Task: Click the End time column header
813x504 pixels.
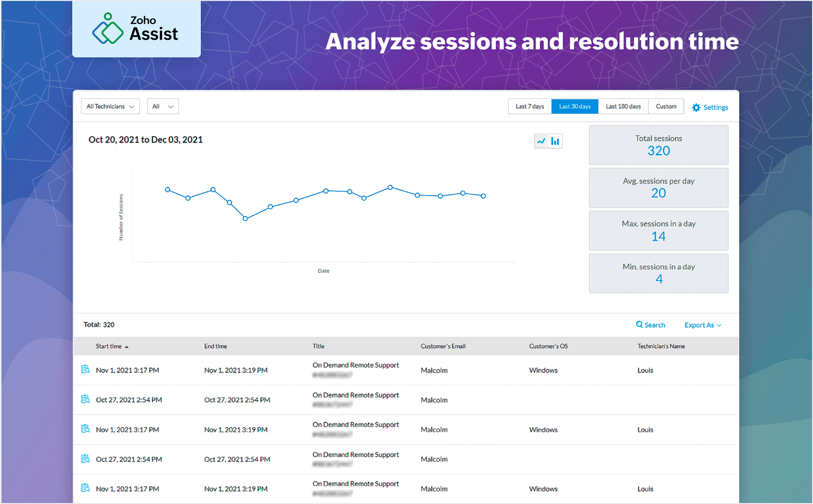Action: [216, 346]
